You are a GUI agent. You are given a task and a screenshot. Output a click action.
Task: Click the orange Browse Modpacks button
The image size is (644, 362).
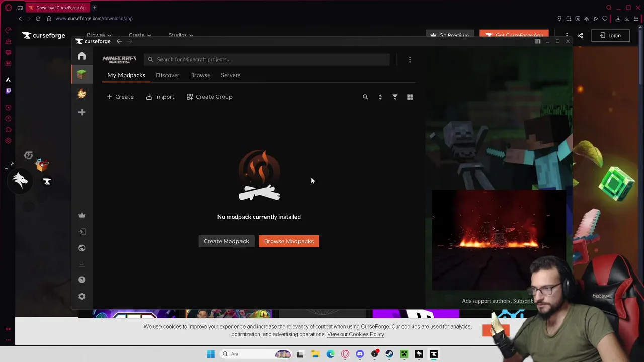289,241
